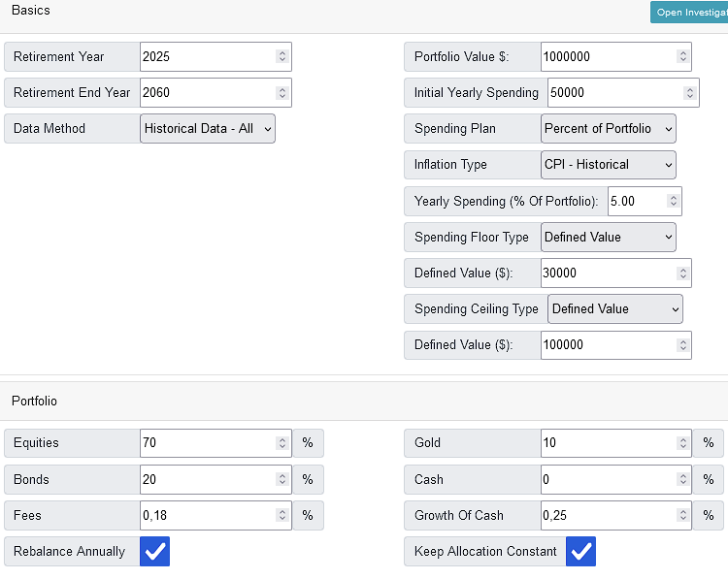Click the Open Investigate button
The height and width of the screenshot is (579, 728).
pyautogui.click(x=689, y=13)
